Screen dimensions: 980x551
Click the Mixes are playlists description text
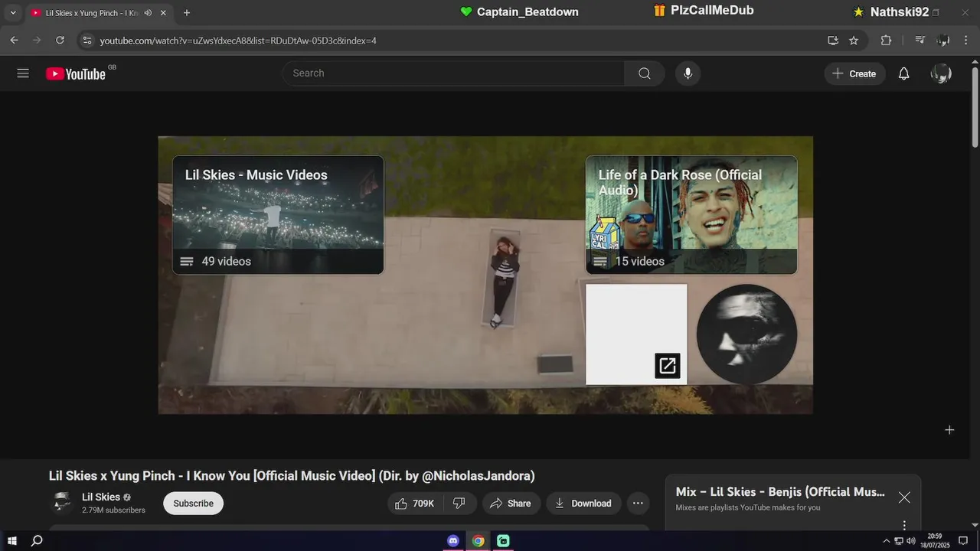click(748, 507)
